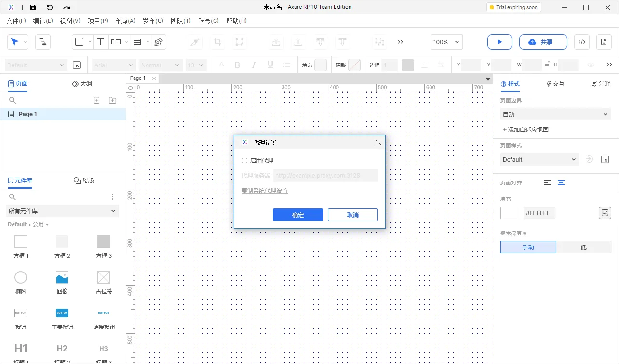Enable the 启用代理 checkbox
Screen dimensions: 619x364
coord(244,160)
